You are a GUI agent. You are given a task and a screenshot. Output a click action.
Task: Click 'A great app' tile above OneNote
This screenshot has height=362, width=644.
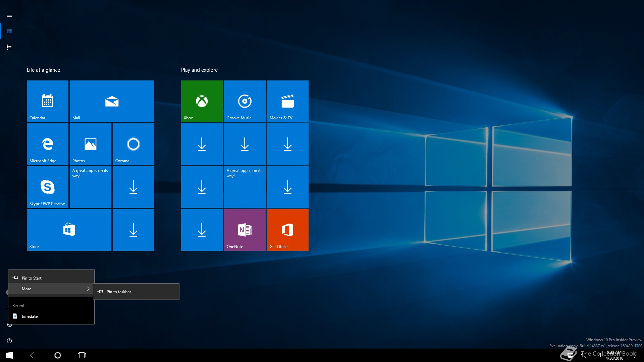coord(245,187)
